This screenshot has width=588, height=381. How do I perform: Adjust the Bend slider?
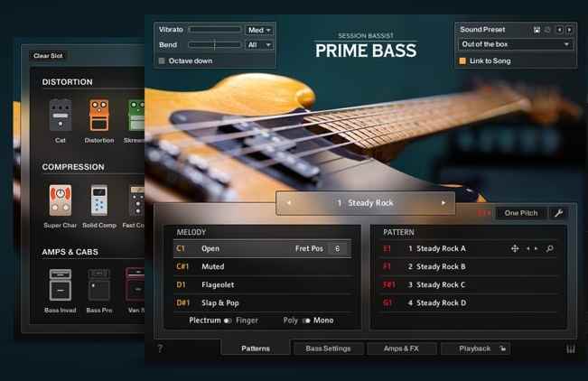click(x=215, y=44)
